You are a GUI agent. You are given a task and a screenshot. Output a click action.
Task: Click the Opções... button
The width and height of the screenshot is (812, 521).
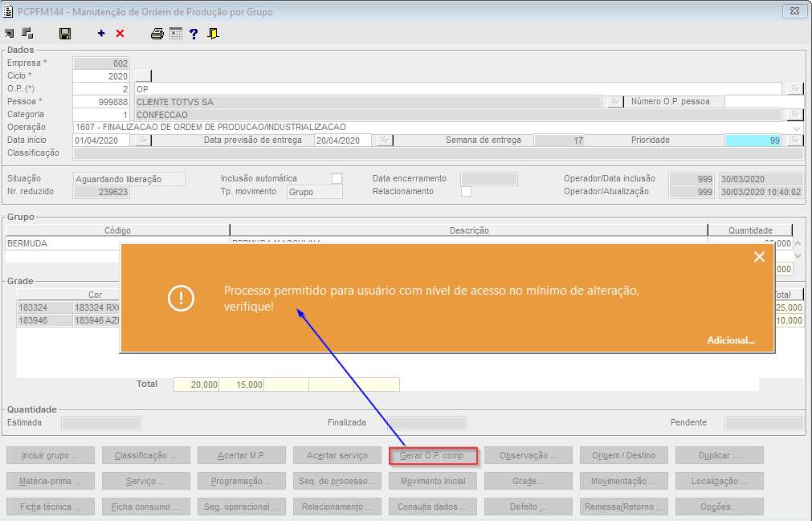pyautogui.click(x=720, y=507)
